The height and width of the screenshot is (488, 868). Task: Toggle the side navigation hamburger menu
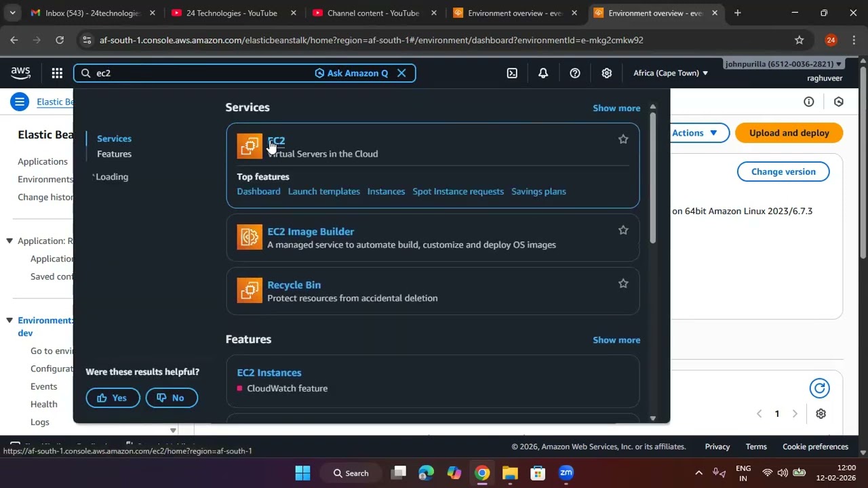coord(20,102)
